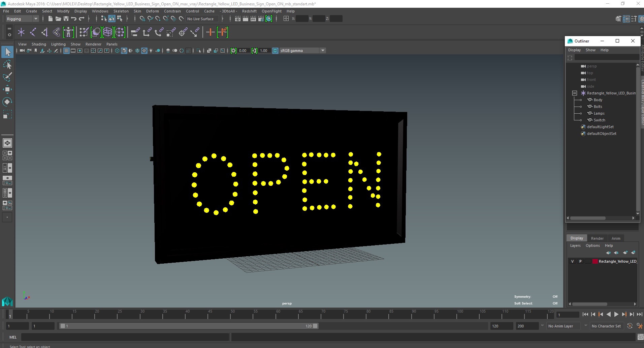The width and height of the screenshot is (644, 348).
Task: Play animation backward
Action: (608, 314)
